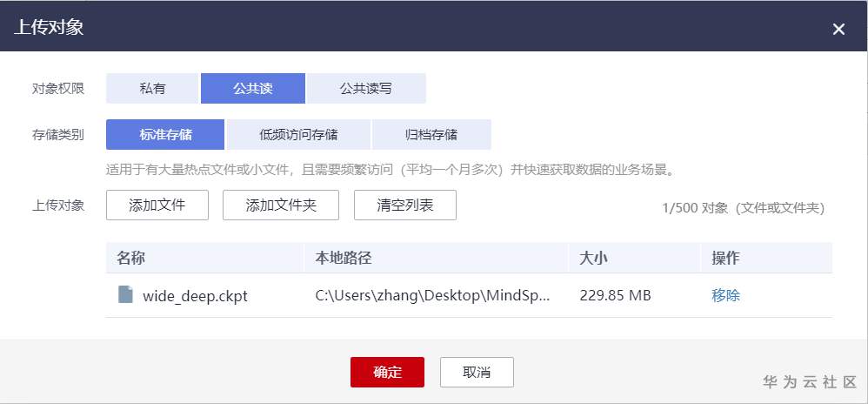Screen dimensions: 868x404
Task: Click the local path C:\Users\zhang\Desktop cell
Action: 433,295
